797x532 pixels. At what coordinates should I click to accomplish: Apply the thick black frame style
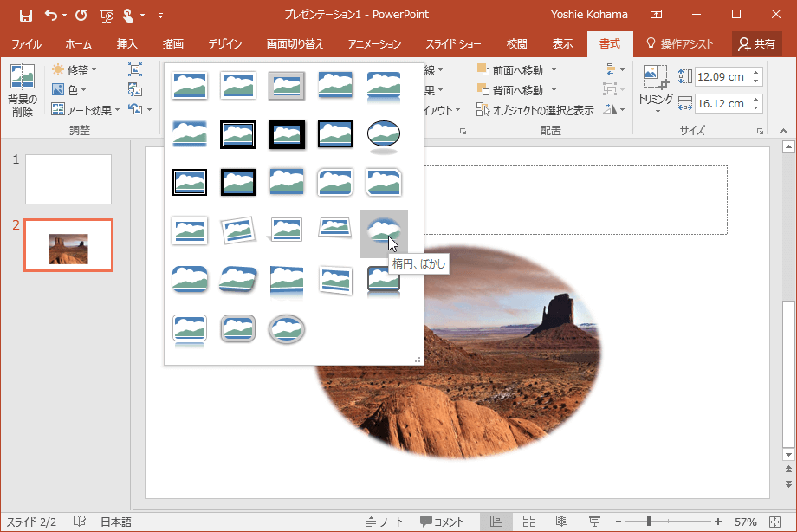(287, 135)
